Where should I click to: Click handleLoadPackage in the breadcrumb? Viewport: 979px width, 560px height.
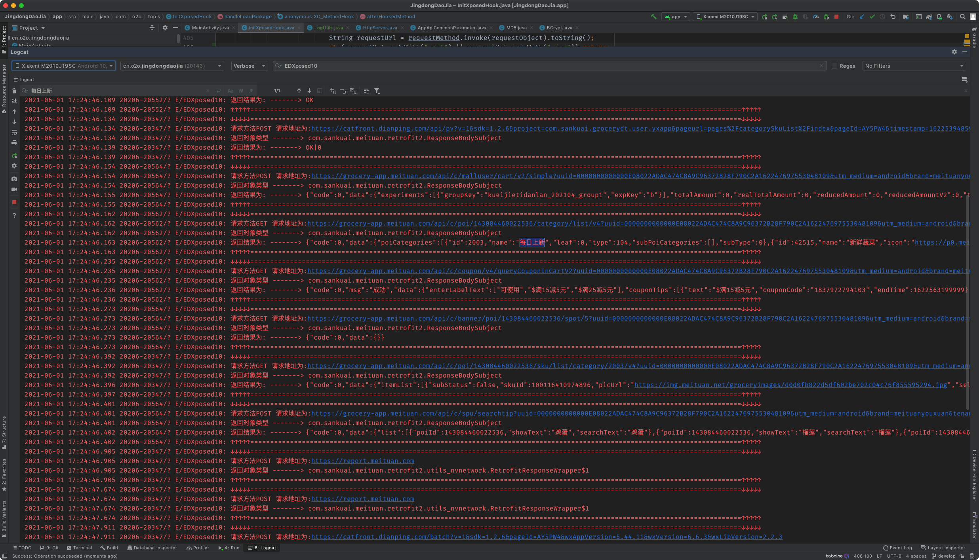click(244, 17)
